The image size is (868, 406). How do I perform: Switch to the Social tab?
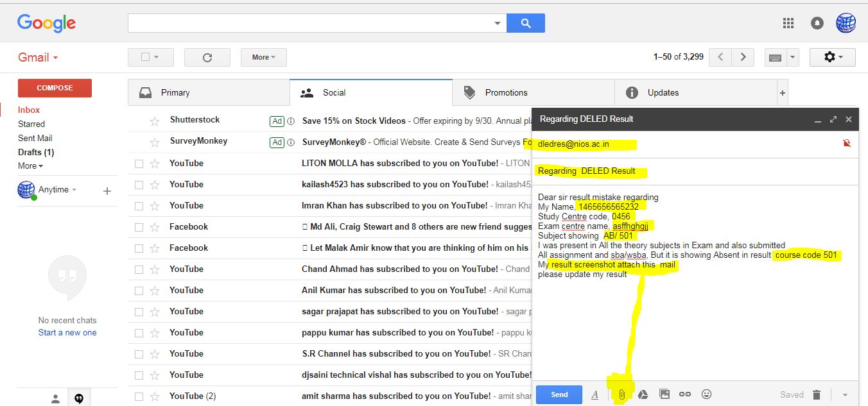point(371,93)
